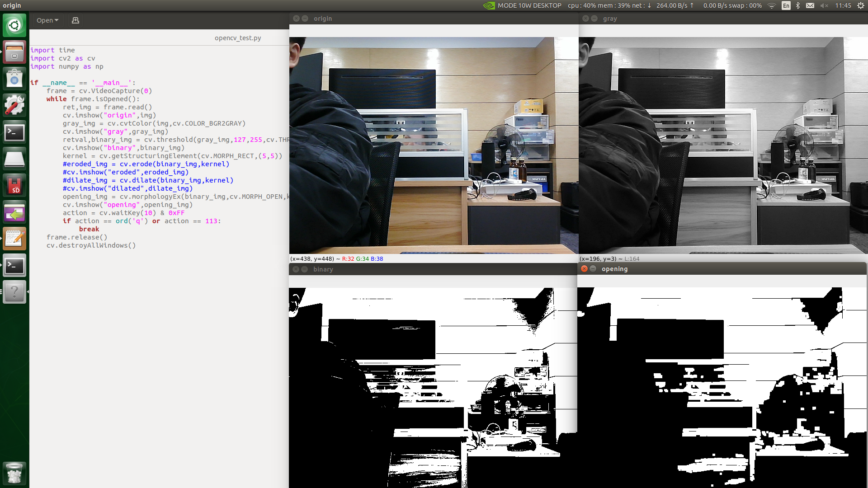The width and height of the screenshot is (868, 488).
Task: Expand the Wi-Fi network menu
Action: [x=772, y=5]
